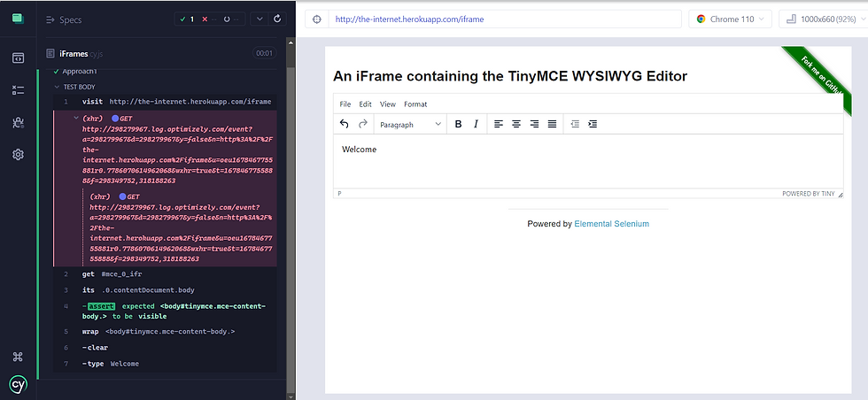Open the Format menu in TinyMCE
This screenshot has width=868, height=400.
(415, 104)
